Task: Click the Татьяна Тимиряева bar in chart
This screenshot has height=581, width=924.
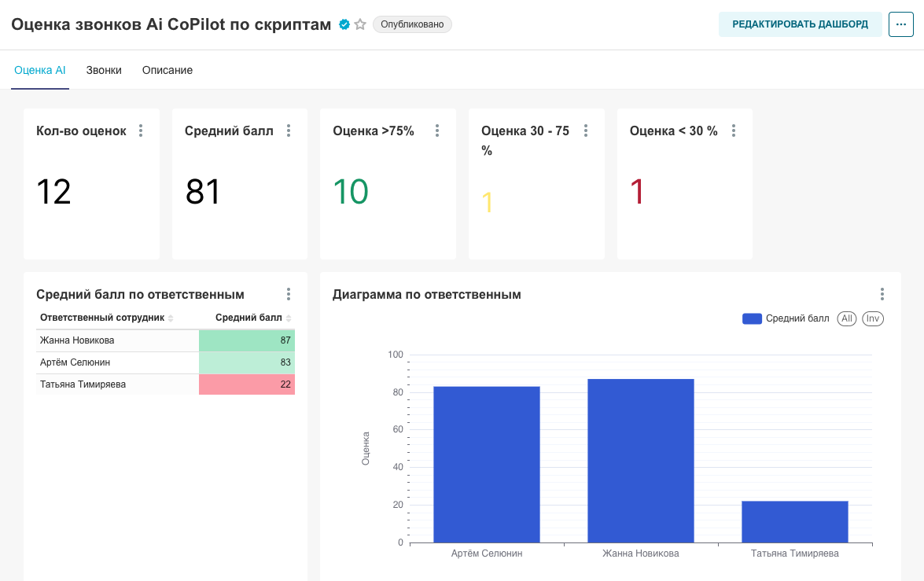Action: coord(795,521)
